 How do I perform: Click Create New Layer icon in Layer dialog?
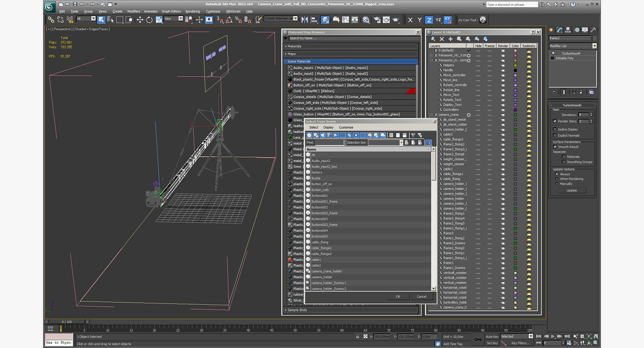point(433,39)
